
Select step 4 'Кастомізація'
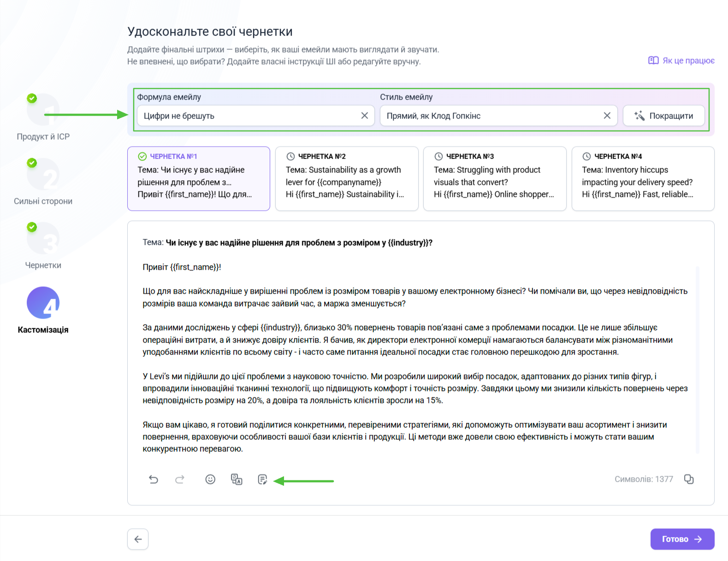point(43,310)
